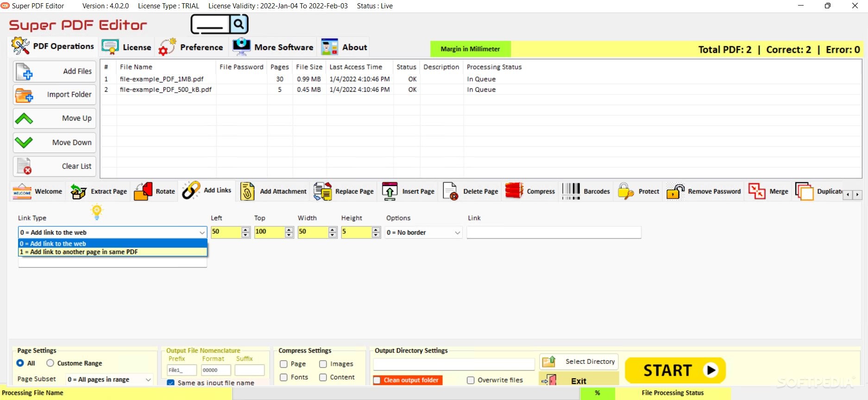This screenshot has width=868, height=400.
Task: Click the Select Directory button label
Action: 590,362
